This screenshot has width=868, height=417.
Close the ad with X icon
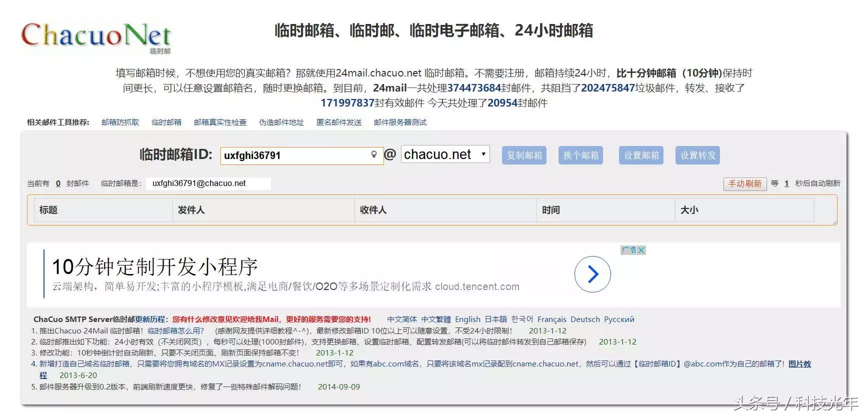pos(641,250)
